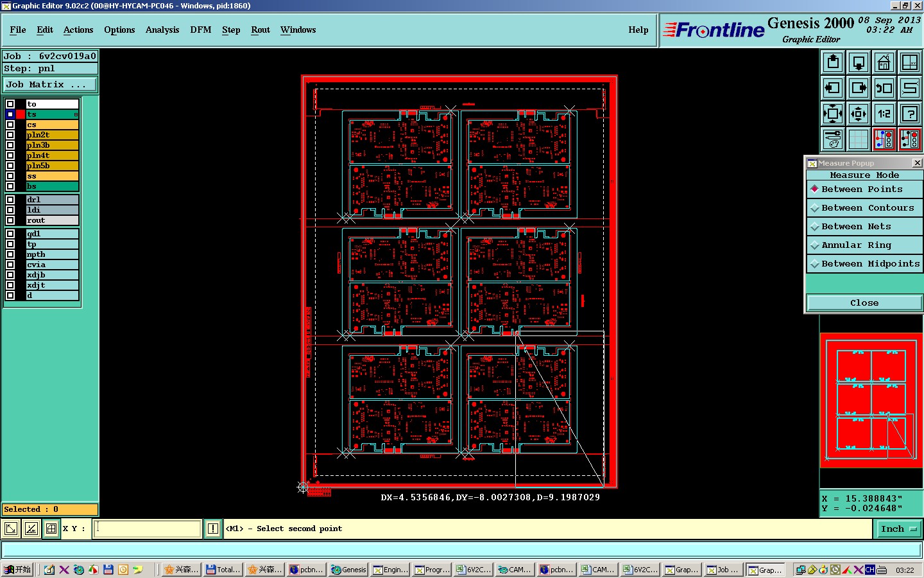The width and height of the screenshot is (924, 578).
Task: Click the S-shaped trace icon
Action: pyautogui.click(x=910, y=88)
